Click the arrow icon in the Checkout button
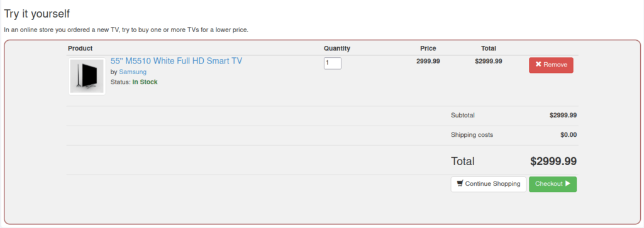Viewport: 644px width, 228px height. click(x=568, y=183)
